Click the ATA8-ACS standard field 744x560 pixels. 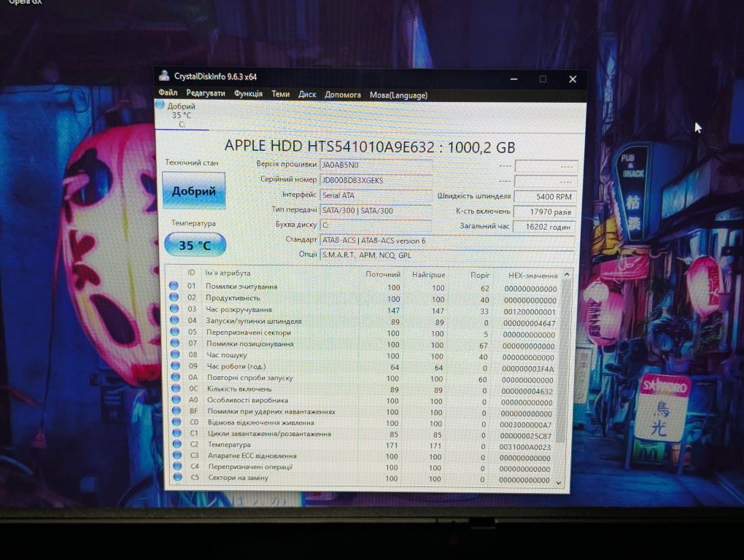(447, 241)
